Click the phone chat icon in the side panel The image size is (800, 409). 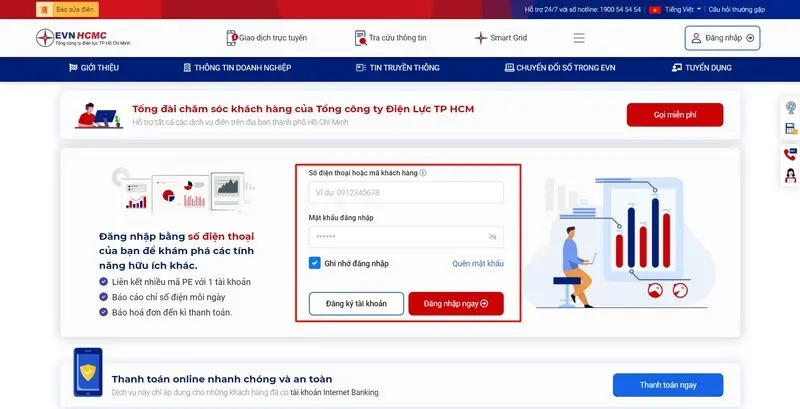pyautogui.click(x=791, y=153)
